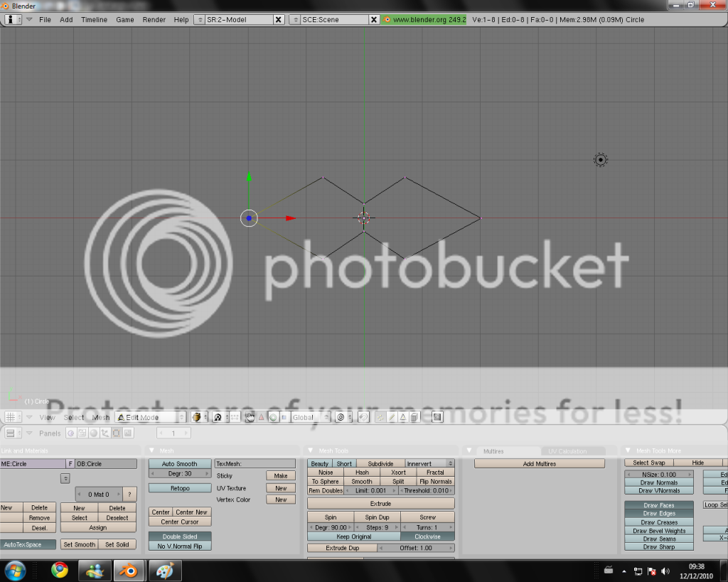Click the render preview icon in 3D header
This screenshot has height=582, width=728.
(437, 417)
